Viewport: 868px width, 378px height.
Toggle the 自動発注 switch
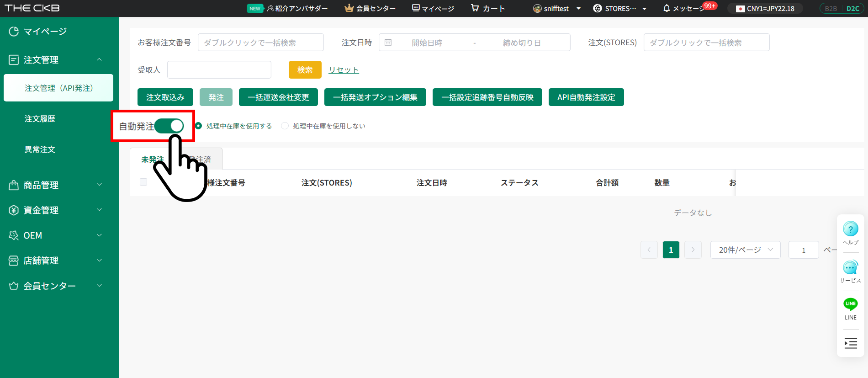(169, 126)
